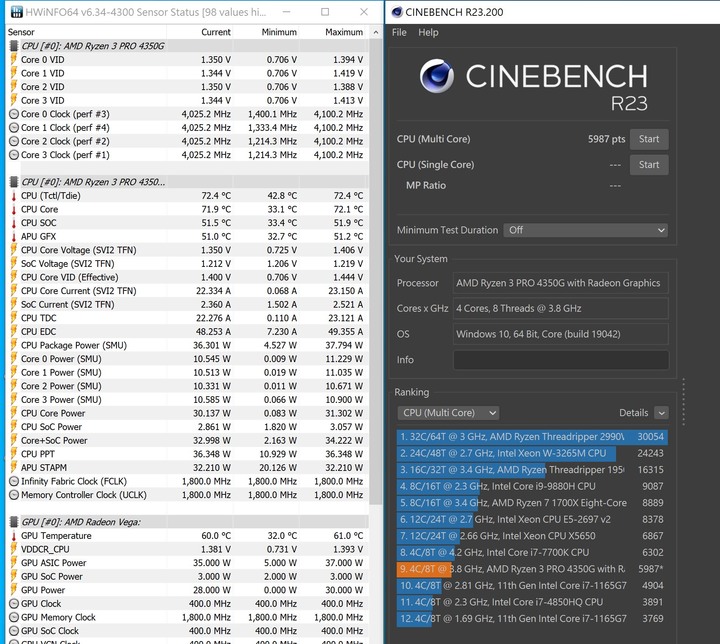Start the CPU (Single Core) benchmark
Screen dimensions: 720x644
[x=649, y=165]
